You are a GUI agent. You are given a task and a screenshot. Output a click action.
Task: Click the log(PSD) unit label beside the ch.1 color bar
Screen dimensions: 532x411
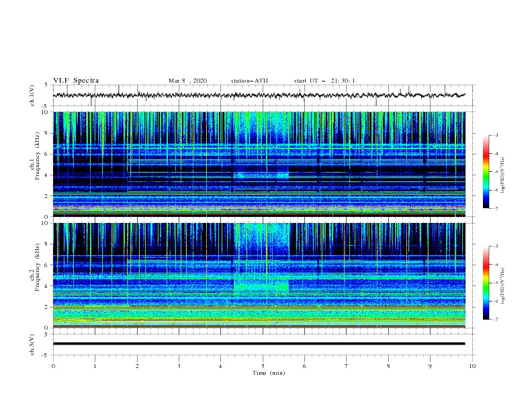coord(503,175)
